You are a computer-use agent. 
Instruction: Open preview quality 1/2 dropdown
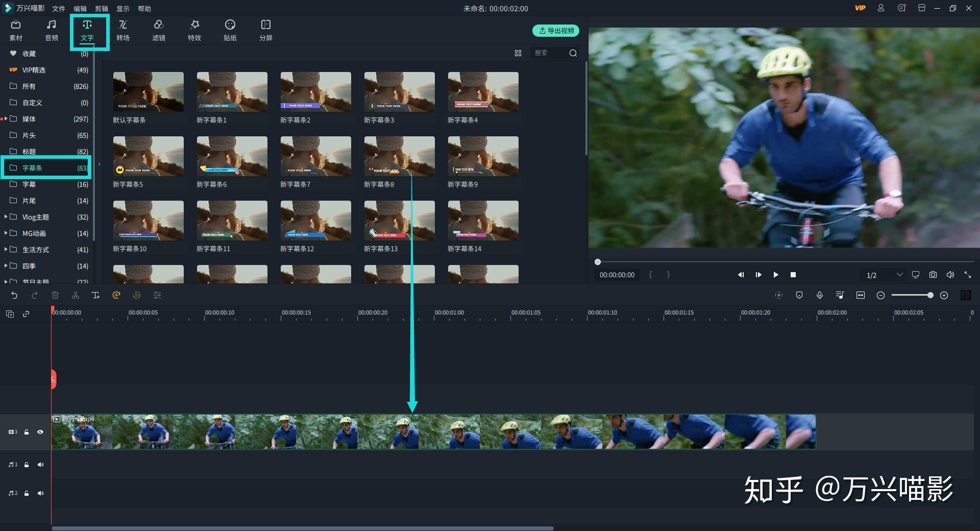[885, 275]
